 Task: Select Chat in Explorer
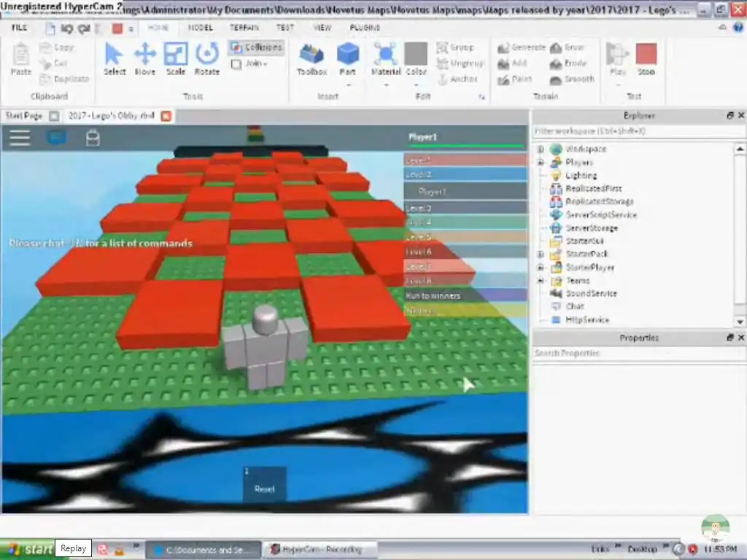point(574,306)
